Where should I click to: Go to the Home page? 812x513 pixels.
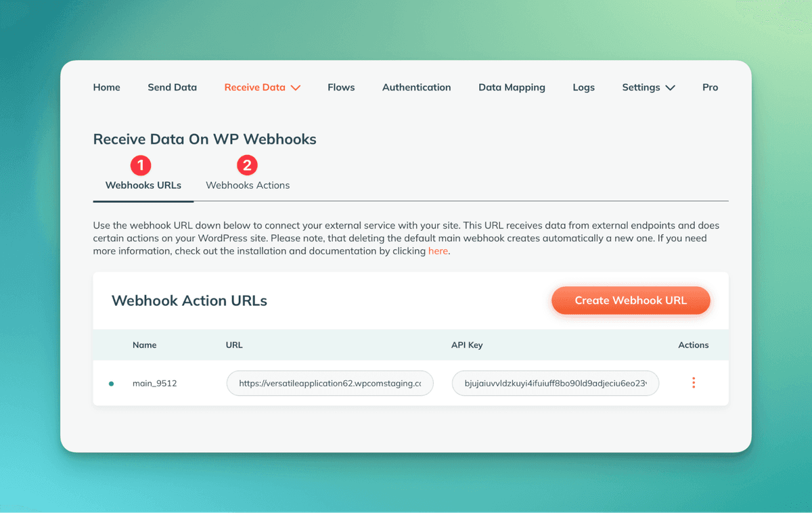coord(107,87)
